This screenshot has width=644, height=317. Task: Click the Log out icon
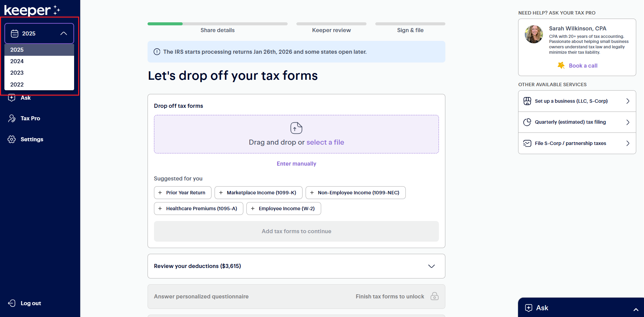pyautogui.click(x=12, y=303)
